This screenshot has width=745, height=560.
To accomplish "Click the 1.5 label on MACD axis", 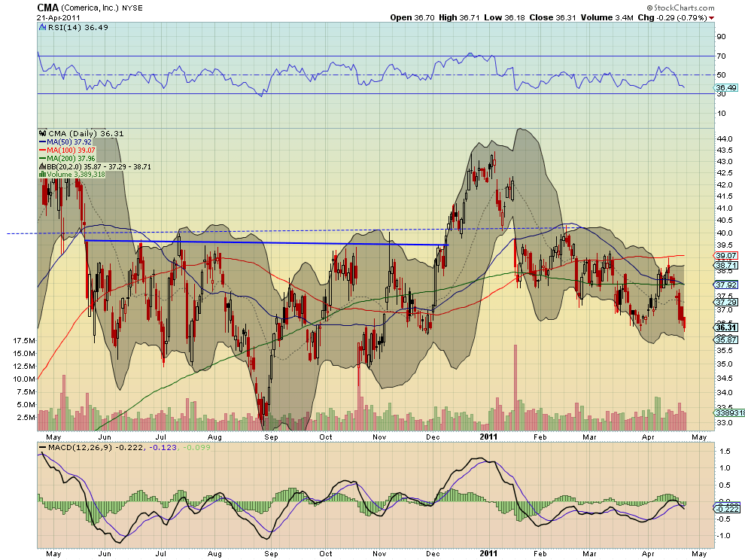I will coord(725,451).
